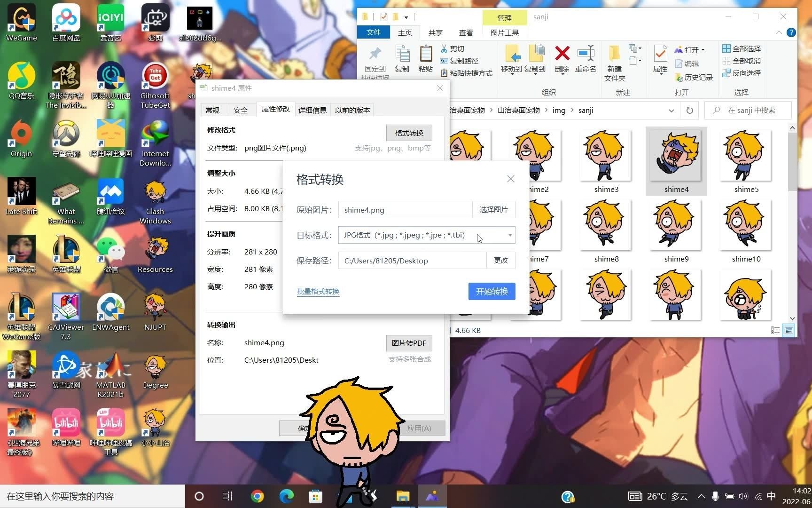
Task: Click the Task View taskbar button
Action: click(x=227, y=496)
